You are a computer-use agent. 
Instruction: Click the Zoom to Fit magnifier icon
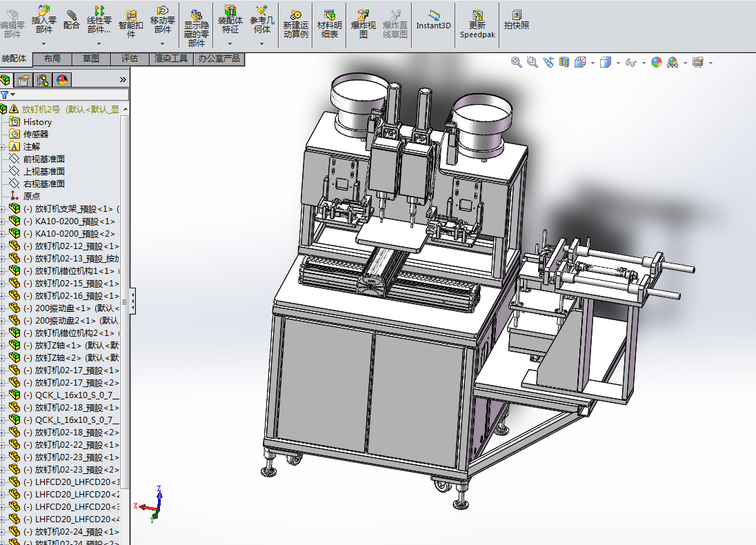516,62
